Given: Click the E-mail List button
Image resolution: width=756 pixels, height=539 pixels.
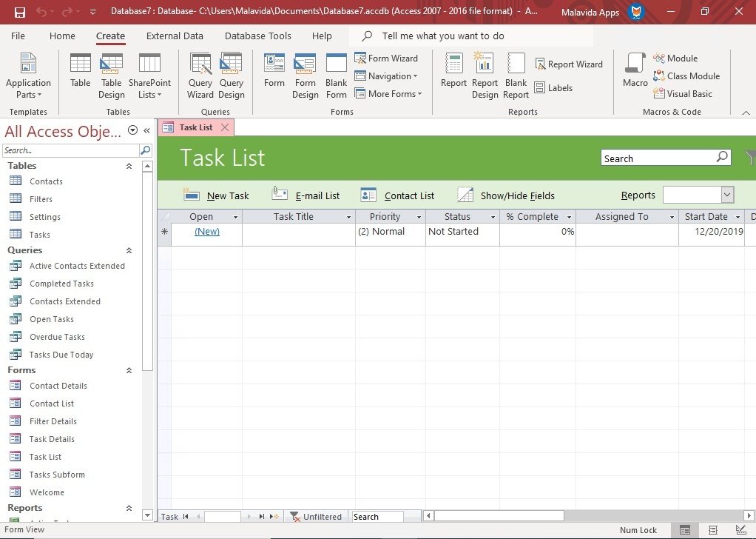Looking at the screenshot, I should (x=306, y=195).
